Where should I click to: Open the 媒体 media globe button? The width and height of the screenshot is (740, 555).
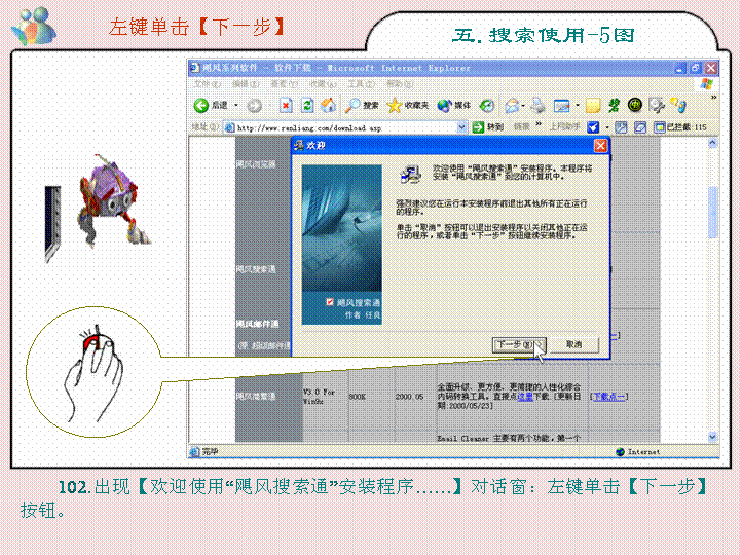454,105
